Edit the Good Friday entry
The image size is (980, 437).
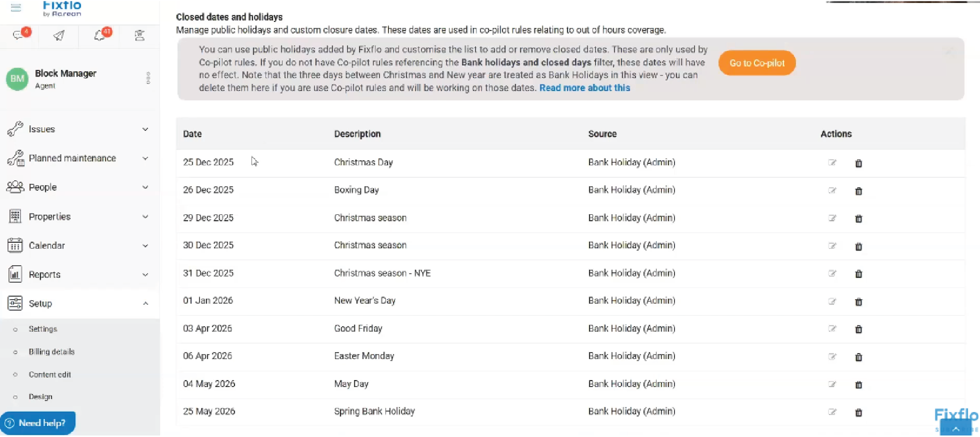[832, 329]
